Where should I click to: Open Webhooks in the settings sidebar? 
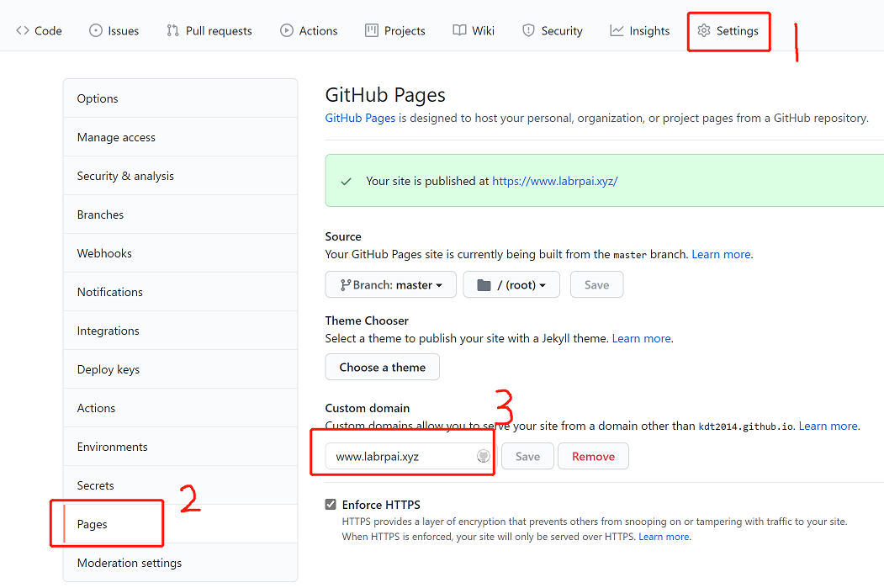coord(104,253)
